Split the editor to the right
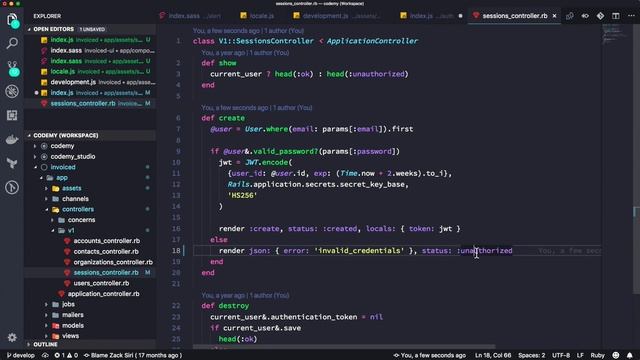This screenshot has height=360, width=640. tap(616, 16)
